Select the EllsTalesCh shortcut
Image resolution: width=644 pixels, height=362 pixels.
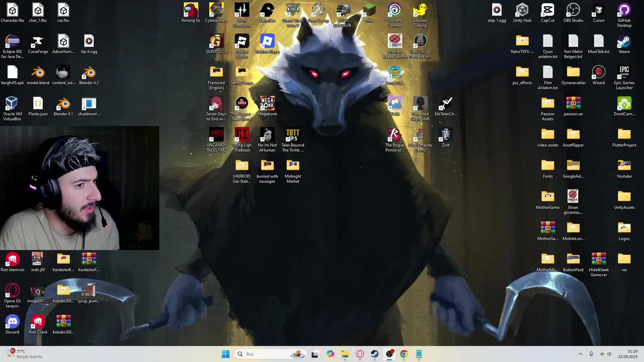(x=446, y=107)
